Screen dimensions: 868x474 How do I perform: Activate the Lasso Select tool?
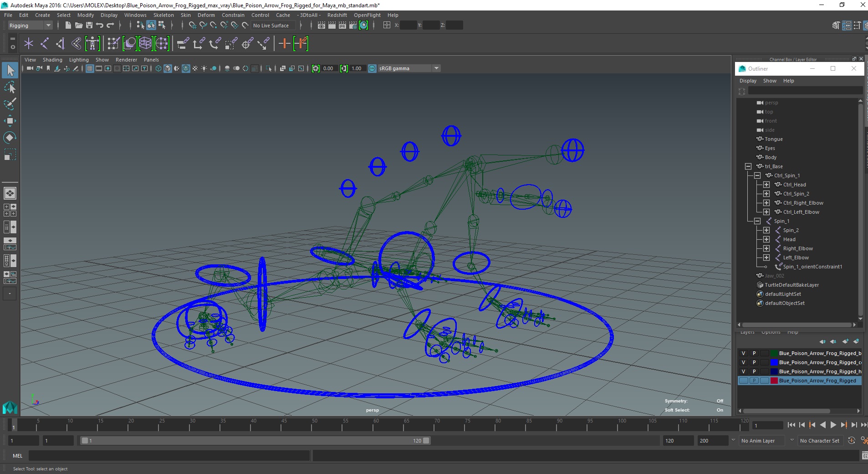tap(10, 87)
